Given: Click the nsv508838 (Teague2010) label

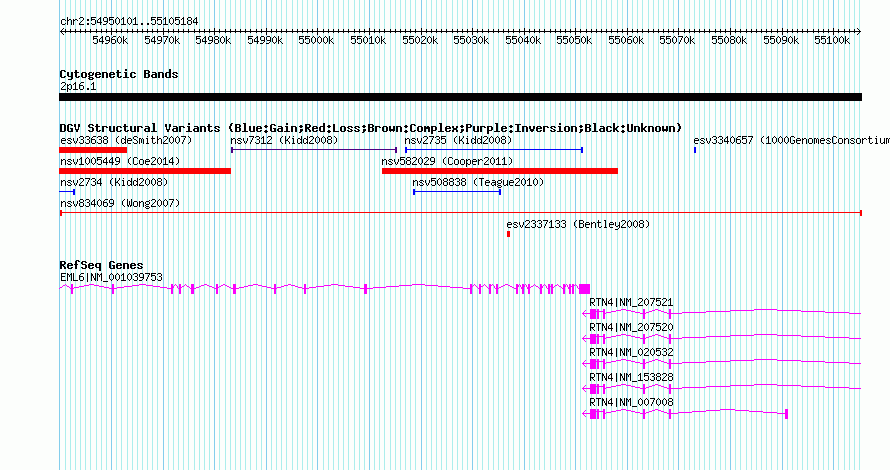Looking at the screenshot, I should point(478,182).
